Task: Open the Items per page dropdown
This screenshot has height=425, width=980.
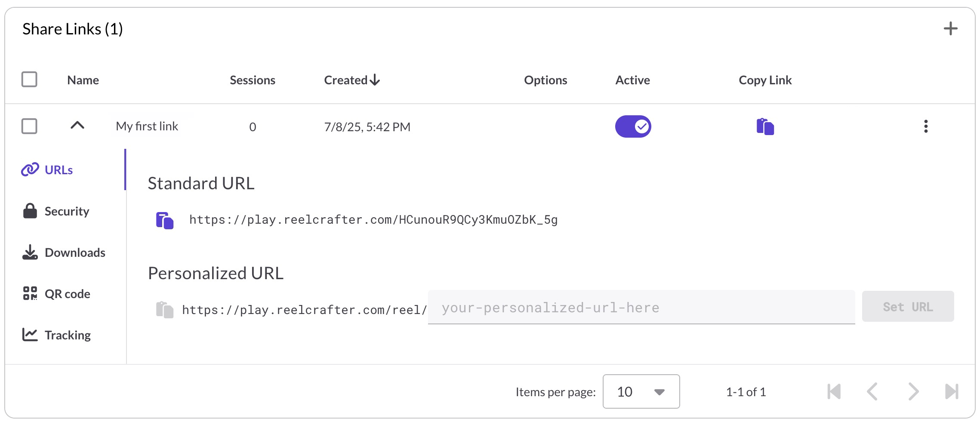Action: [x=641, y=391]
